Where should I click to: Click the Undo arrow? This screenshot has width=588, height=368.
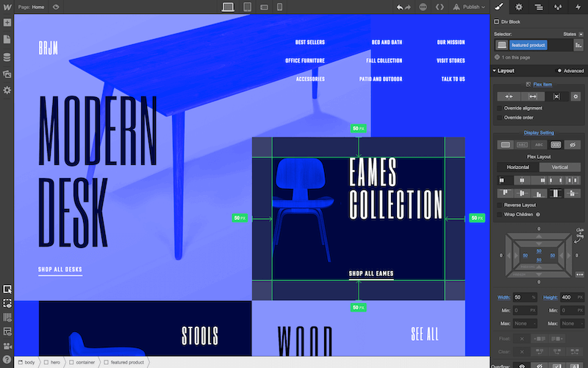[400, 7]
